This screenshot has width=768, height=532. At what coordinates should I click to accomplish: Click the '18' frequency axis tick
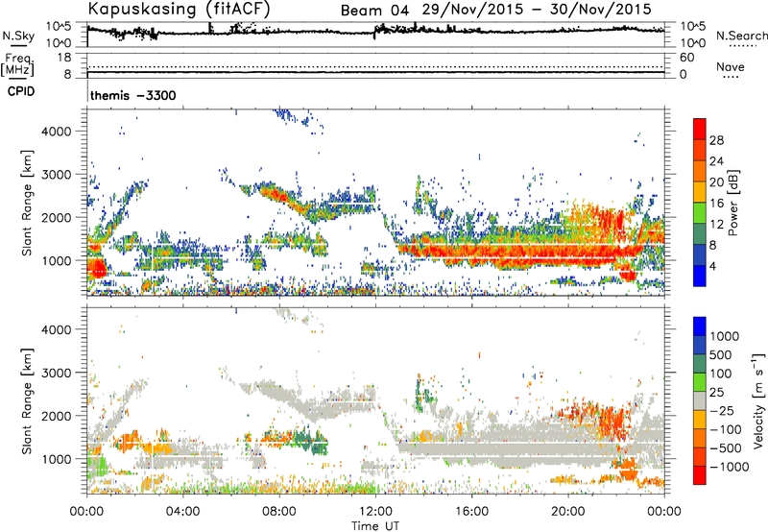(63, 58)
